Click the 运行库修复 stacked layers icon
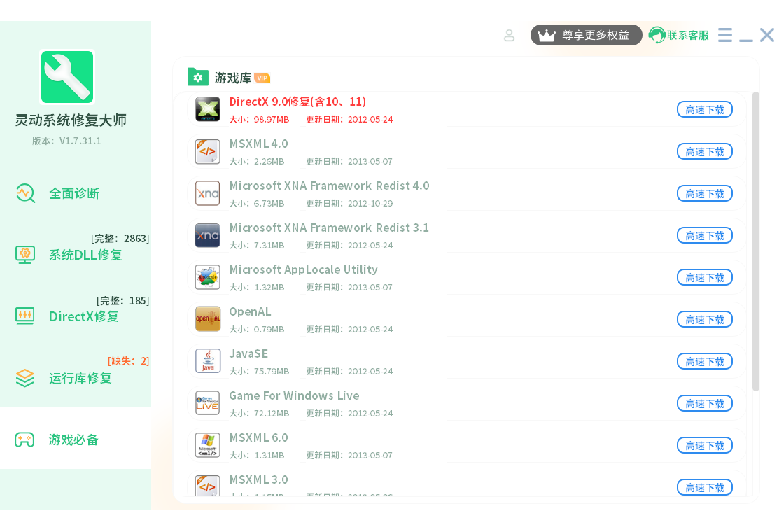This screenshot has width=784, height=532. (25, 378)
